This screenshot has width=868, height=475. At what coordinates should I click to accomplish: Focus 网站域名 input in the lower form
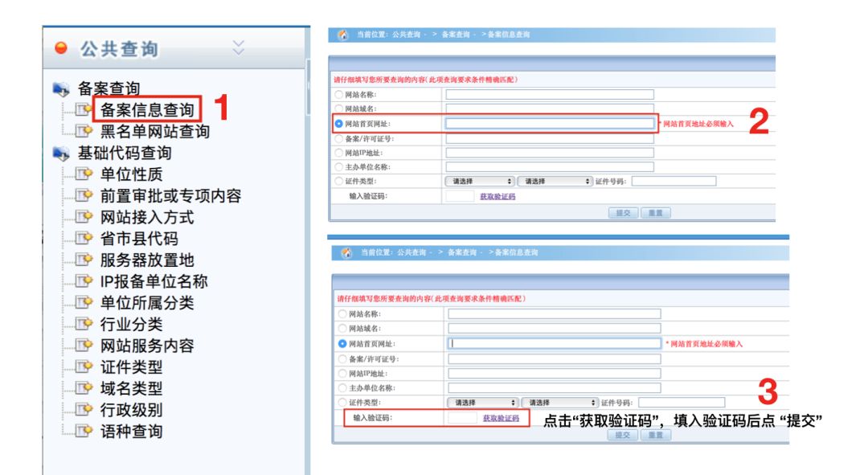coord(554,328)
